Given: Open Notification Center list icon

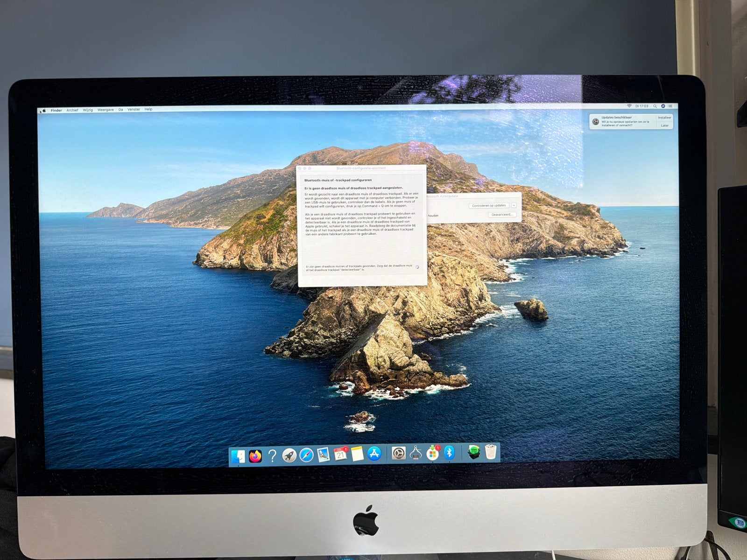Looking at the screenshot, I should coord(670,106).
